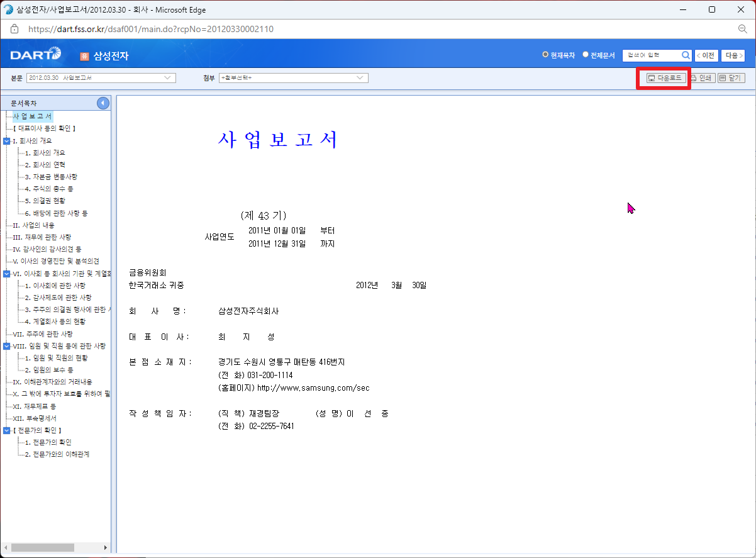Click the site lock icon in address bar

click(14, 29)
